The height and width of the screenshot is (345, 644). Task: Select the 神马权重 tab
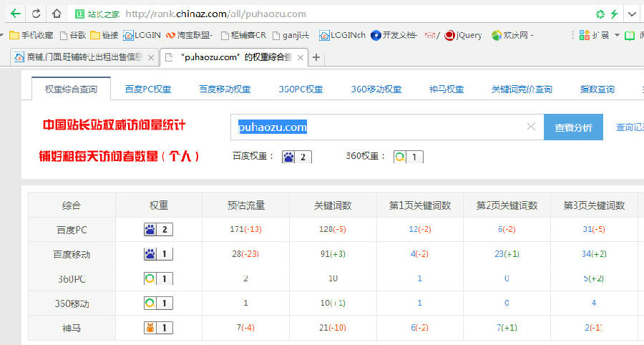click(447, 89)
